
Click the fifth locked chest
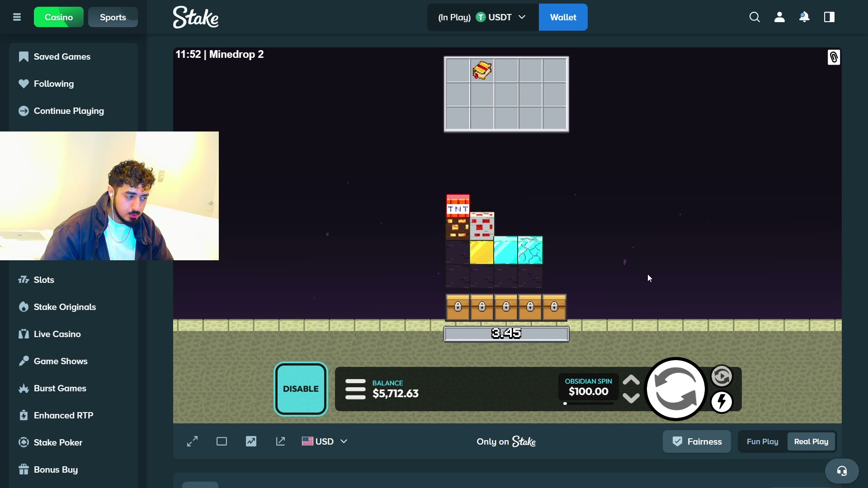[x=554, y=307]
